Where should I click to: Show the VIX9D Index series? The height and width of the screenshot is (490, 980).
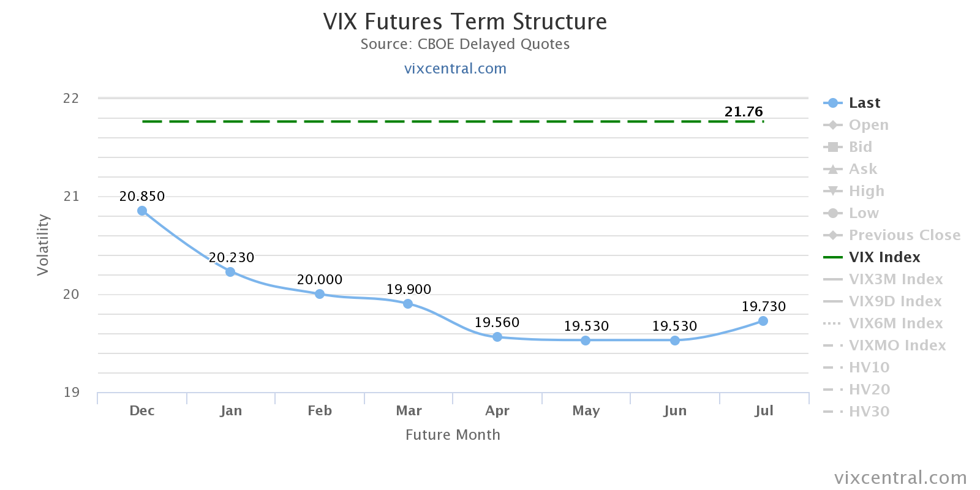[x=895, y=301]
